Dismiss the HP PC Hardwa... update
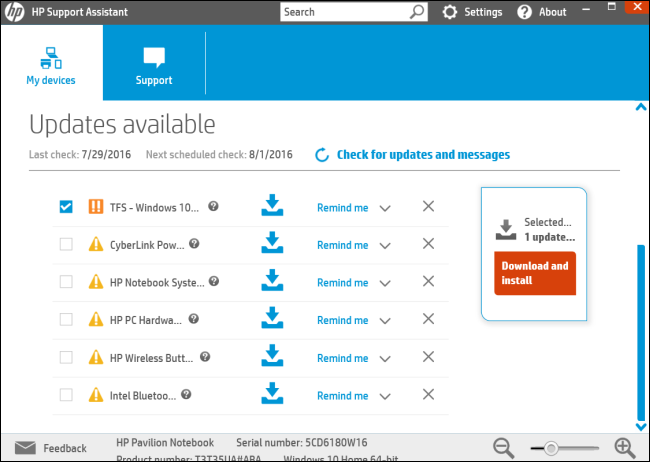 coord(428,319)
